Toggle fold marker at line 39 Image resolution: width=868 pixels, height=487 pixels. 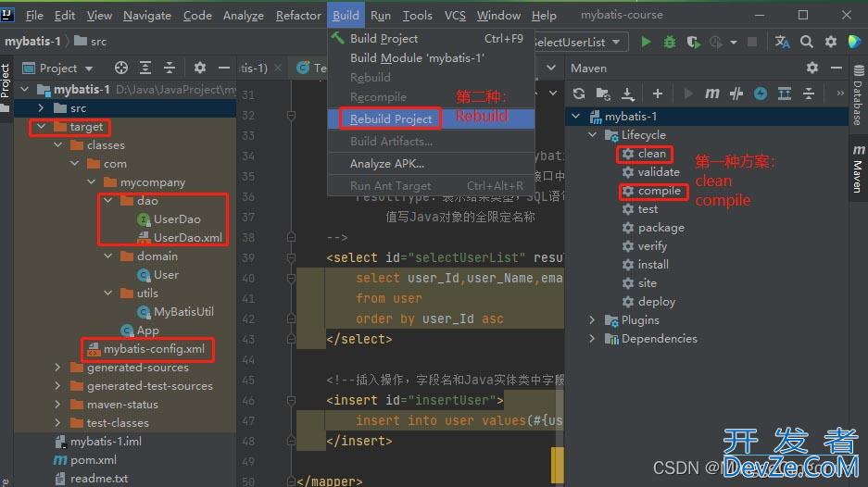291,257
